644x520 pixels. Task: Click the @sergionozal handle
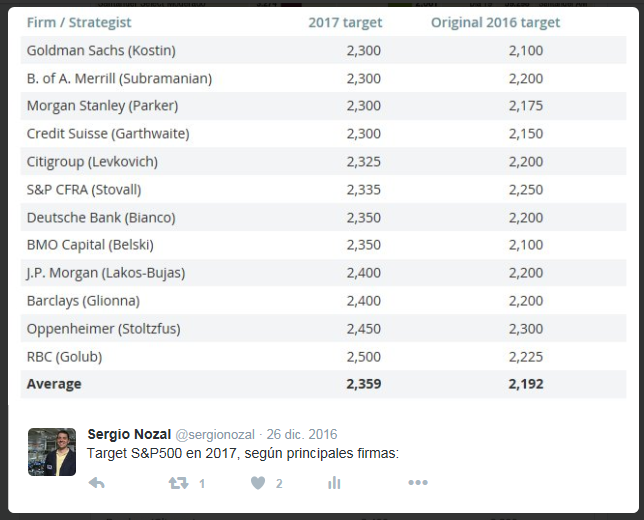pos(216,434)
